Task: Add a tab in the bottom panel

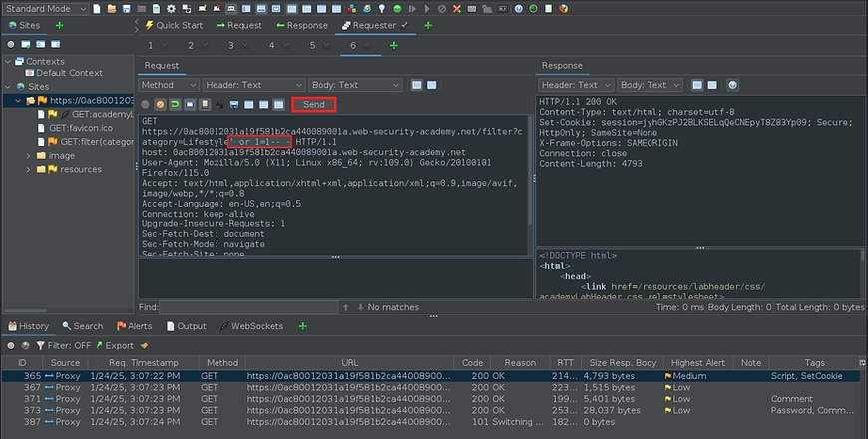Action: [x=303, y=326]
